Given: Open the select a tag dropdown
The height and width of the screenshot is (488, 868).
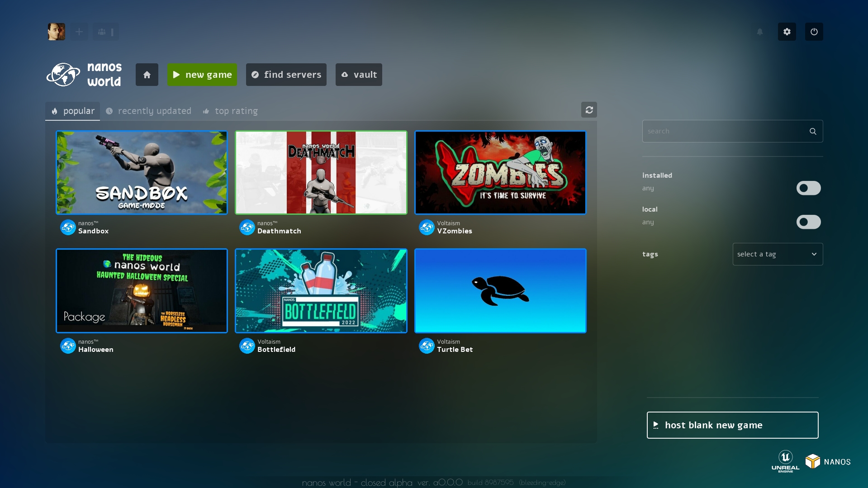Looking at the screenshot, I should [777, 254].
